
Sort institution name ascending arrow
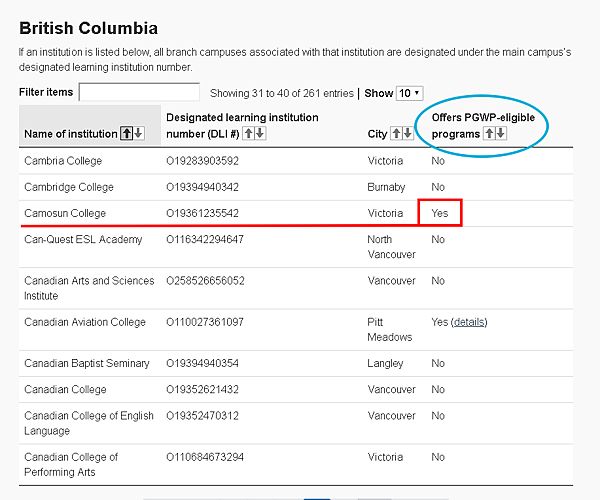point(127,134)
